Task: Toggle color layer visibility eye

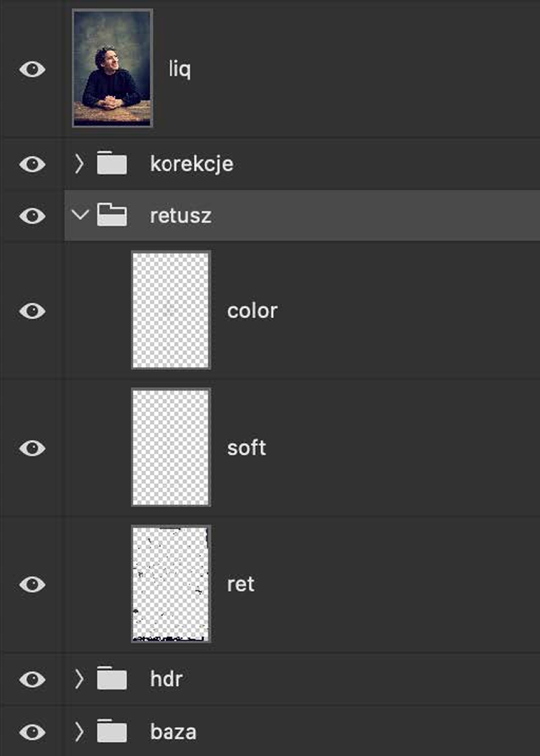Action: 32,311
